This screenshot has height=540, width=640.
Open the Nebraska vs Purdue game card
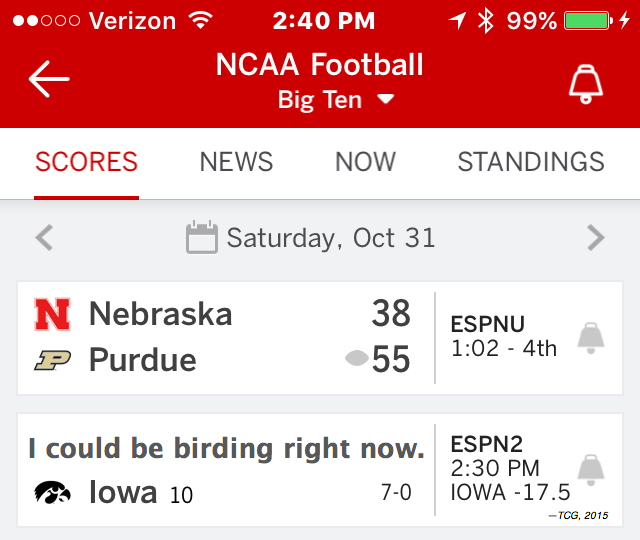coord(320,338)
